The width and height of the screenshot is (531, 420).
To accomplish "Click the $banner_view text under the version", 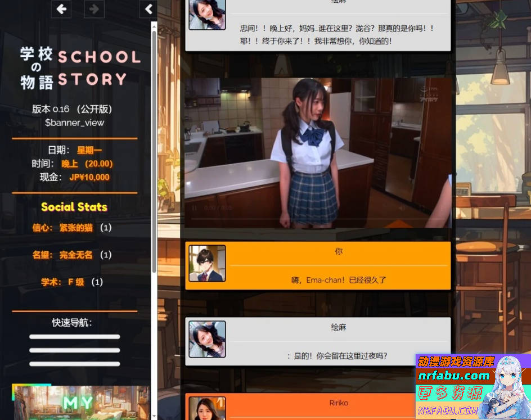I will [x=74, y=122].
